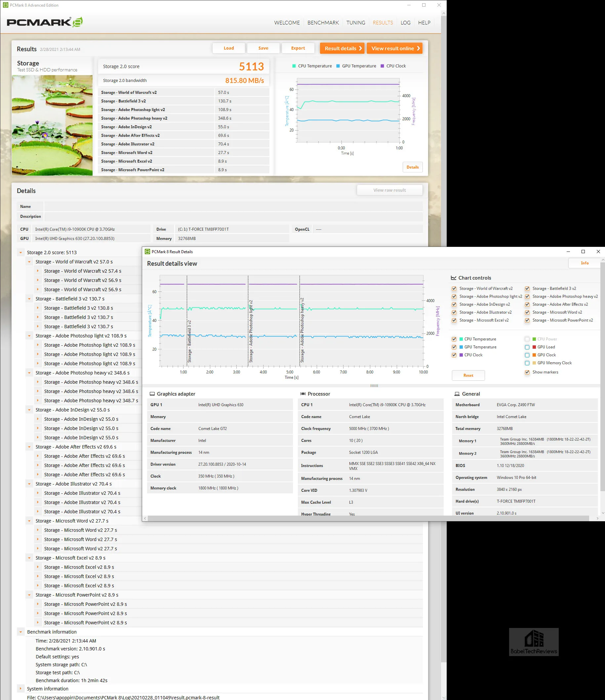605x700 pixels.
Task: Click the blue GPU Temperature legend square in Results
Action: point(338,66)
